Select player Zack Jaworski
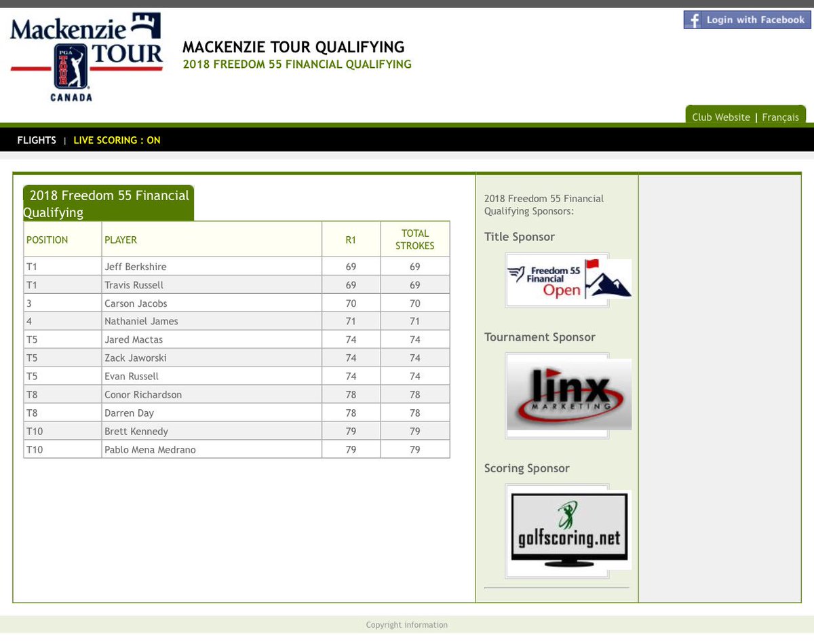This screenshot has height=644, width=814. click(x=135, y=358)
